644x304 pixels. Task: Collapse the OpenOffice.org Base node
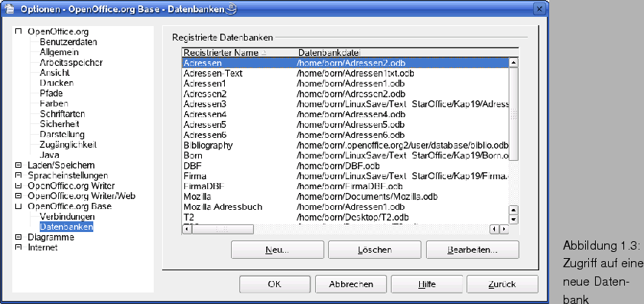tap(18, 207)
